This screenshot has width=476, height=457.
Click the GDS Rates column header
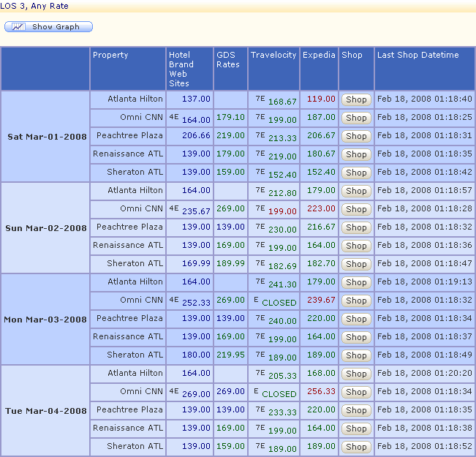[228, 60]
